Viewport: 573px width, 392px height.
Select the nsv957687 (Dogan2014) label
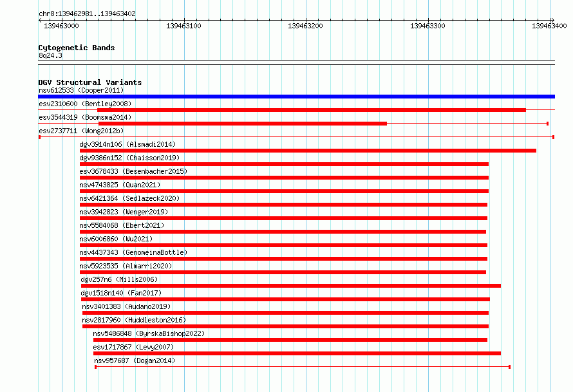135,360
